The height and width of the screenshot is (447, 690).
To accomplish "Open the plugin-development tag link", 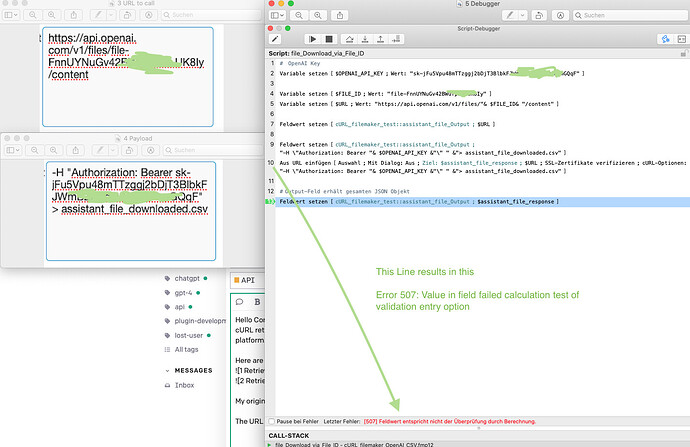I will point(200,321).
